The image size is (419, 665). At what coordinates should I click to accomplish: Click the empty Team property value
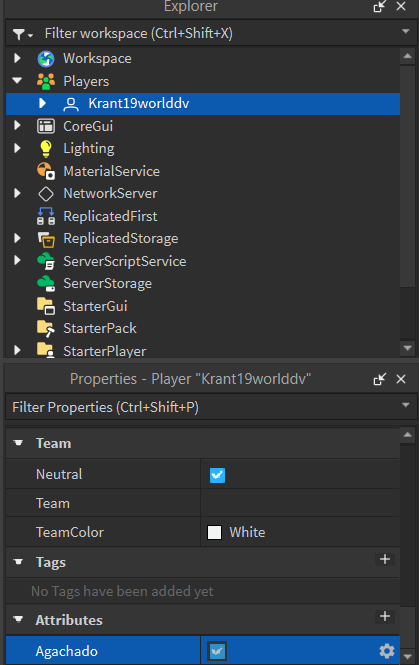coord(300,503)
